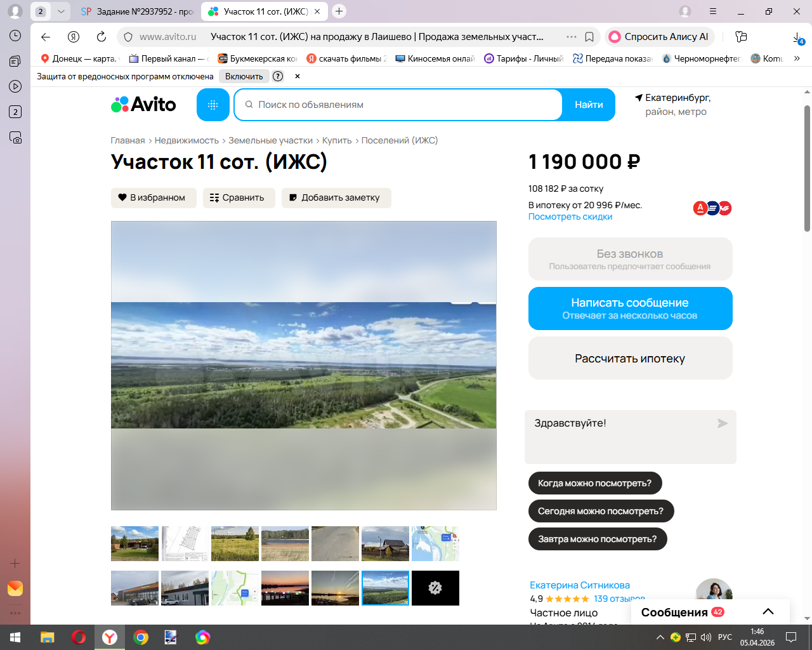Click 'Добавить заметку' button
Image resolution: width=812 pixels, height=650 pixels.
pyautogui.click(x=336, y=198)
